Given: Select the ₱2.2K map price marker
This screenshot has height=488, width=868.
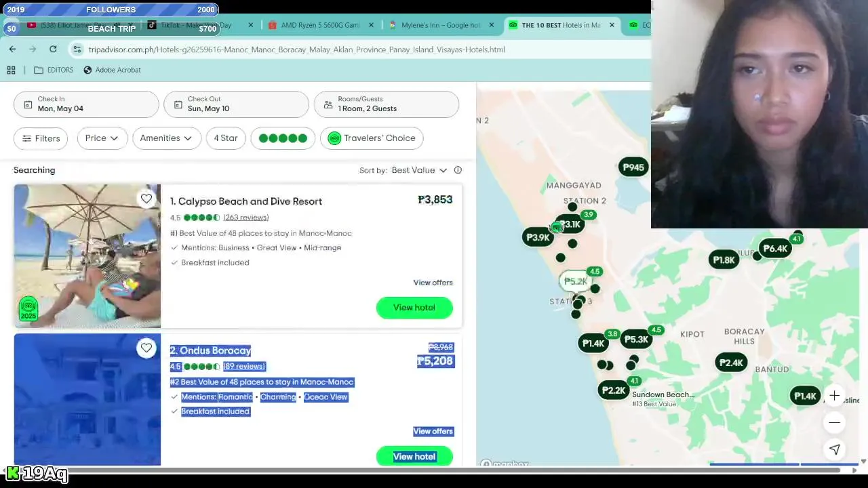Looking at the screenshot, I should pos(614,390).
